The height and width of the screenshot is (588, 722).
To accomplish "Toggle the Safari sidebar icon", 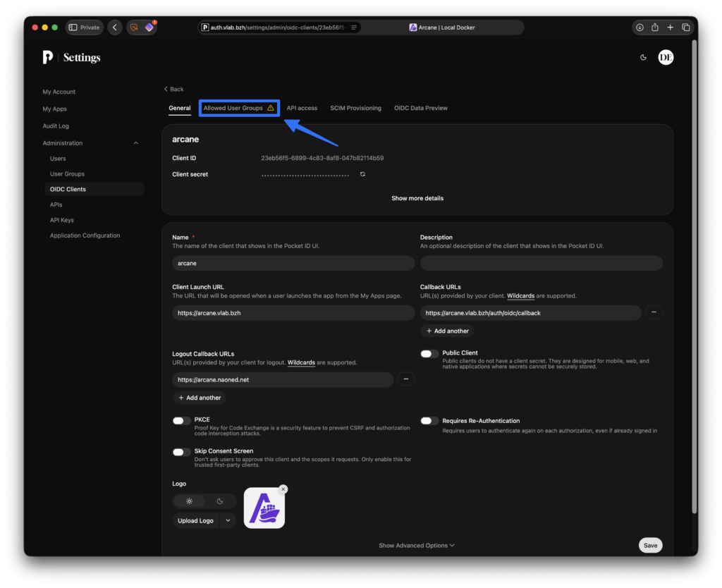I will pyautogui.click(x=73, y=27).
